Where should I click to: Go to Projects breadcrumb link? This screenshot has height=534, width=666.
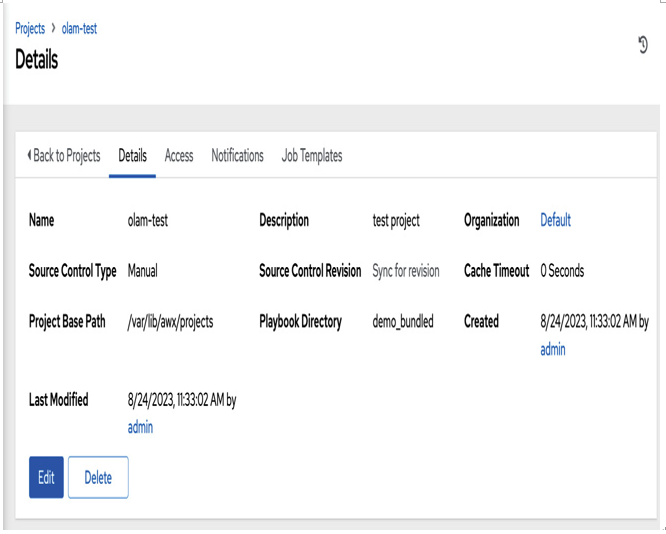pyautogui.click(x=30, y=28)
